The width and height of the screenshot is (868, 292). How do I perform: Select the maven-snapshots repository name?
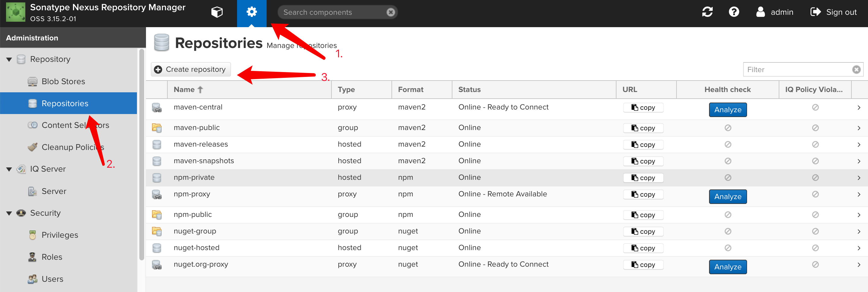[204, 161]
